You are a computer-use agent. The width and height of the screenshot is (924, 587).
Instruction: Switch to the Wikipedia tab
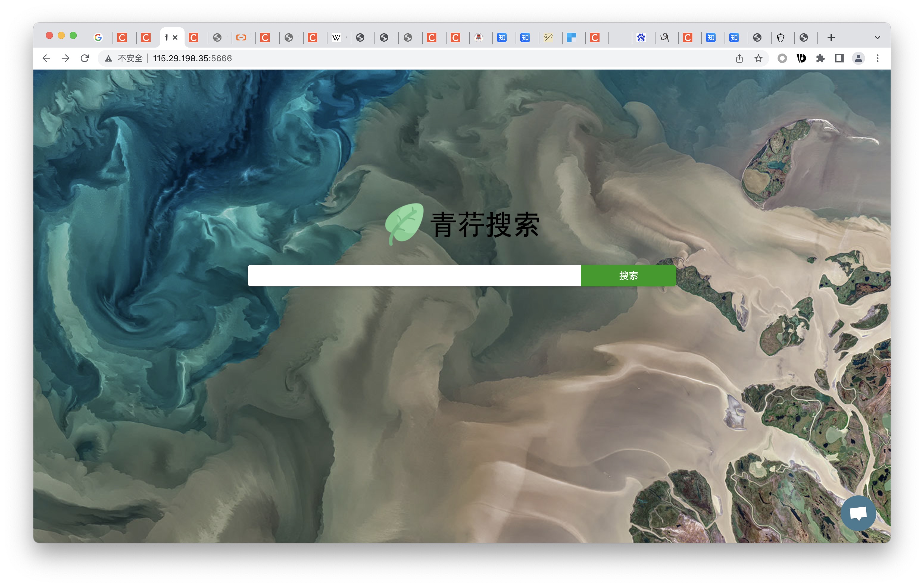pos(336,37)
